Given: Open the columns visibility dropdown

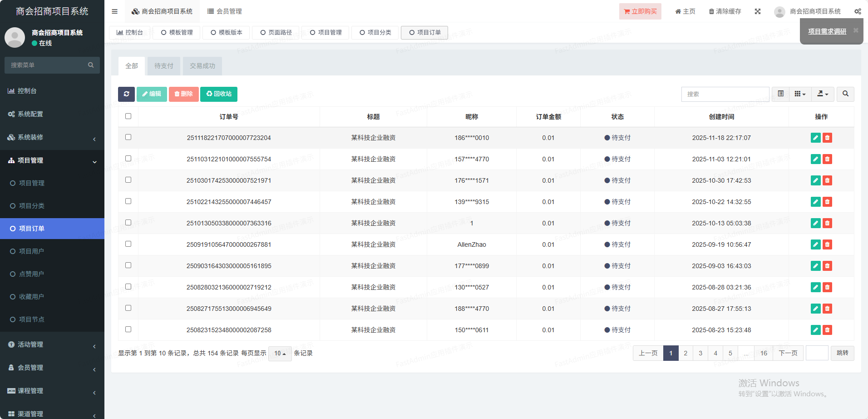Looking at the screenshot, I should click(x=800, y=94).
